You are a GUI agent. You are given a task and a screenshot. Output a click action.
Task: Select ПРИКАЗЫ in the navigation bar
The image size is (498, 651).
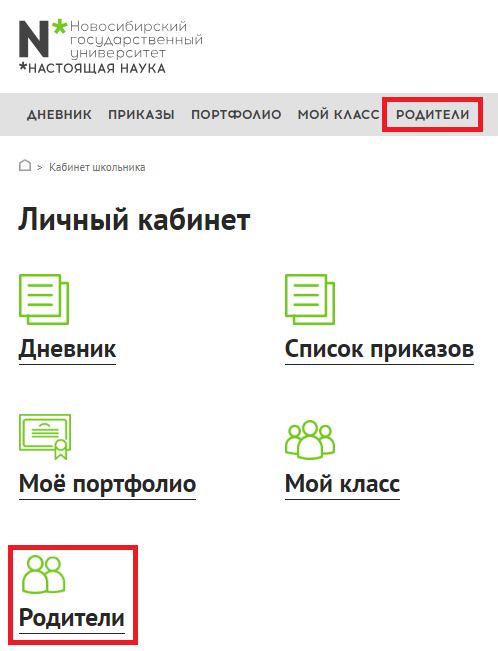pos(141,115)
